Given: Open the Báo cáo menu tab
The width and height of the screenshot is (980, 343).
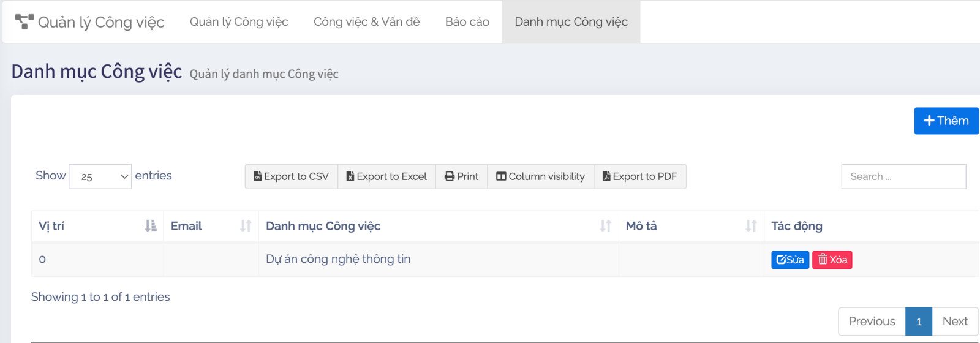Looking at the screenshot, I should tap(467, 22).
